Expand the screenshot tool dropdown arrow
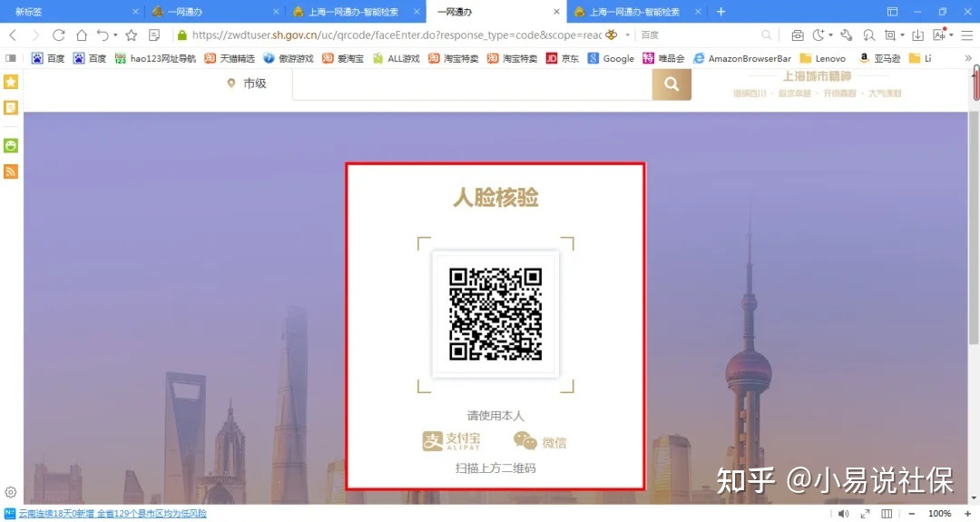980x522 pixels. (x=903, y=35)
